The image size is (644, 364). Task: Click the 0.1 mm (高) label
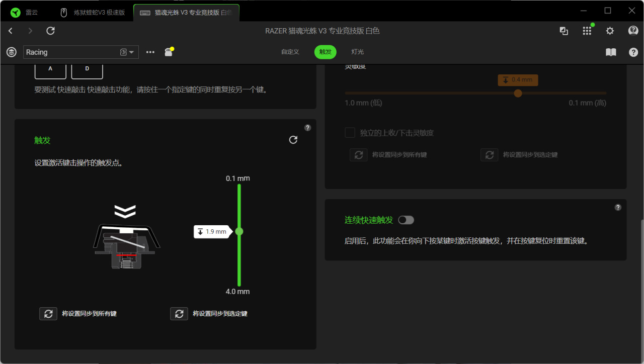coord(588,103)
